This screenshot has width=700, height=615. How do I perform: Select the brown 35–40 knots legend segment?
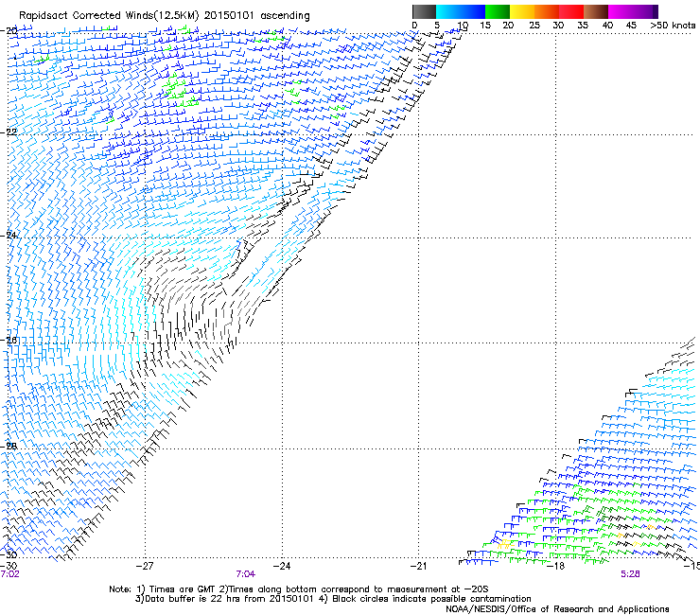click(596, 11)
